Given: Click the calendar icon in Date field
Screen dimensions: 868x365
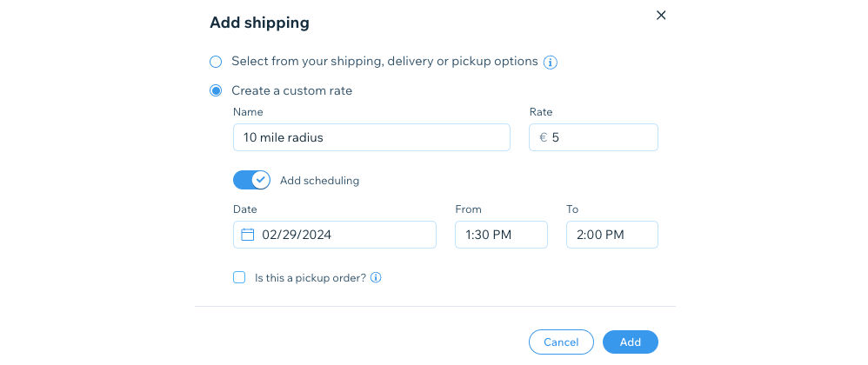Looking at the screenshot, I should pos(248,235).
